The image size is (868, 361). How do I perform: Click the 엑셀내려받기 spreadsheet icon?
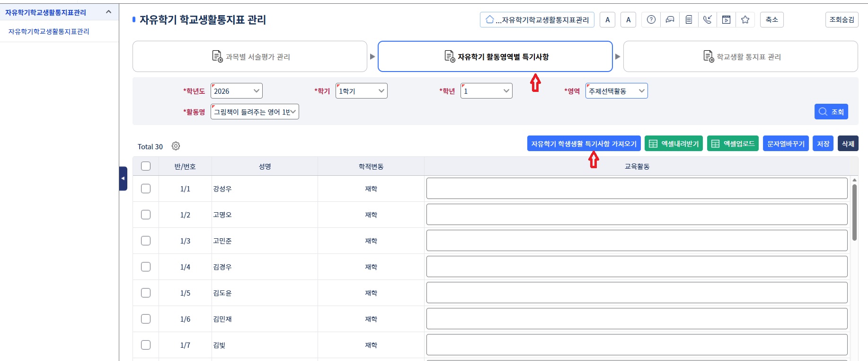[653, 144]
